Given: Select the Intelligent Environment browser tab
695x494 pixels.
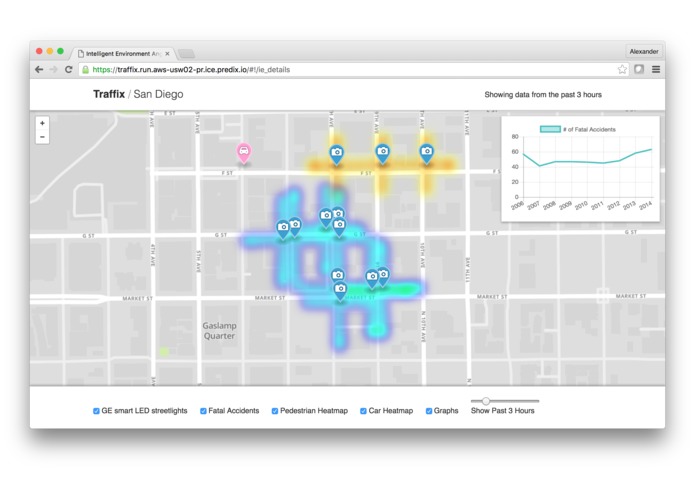Looking at the screenshot, I should pyautogui.click(x=123, y=54).
